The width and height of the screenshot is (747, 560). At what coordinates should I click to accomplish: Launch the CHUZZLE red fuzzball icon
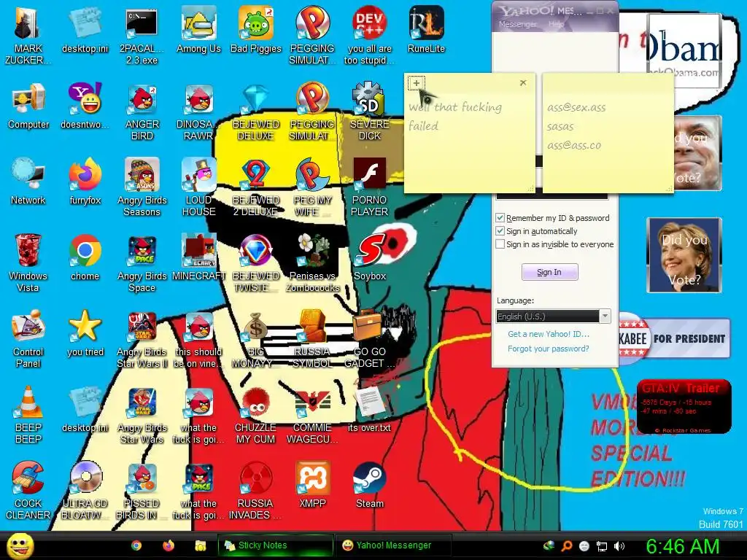coord(256,415)
